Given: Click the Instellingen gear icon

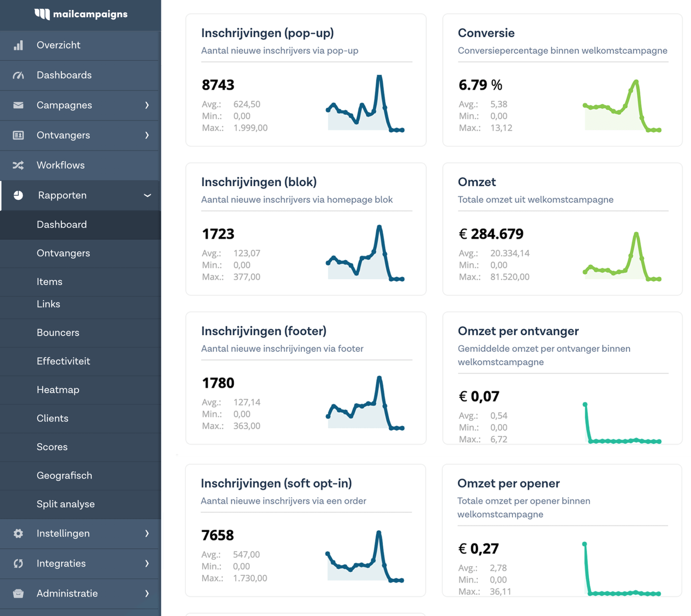Looking at the screenshot, I should click(18, 533).
